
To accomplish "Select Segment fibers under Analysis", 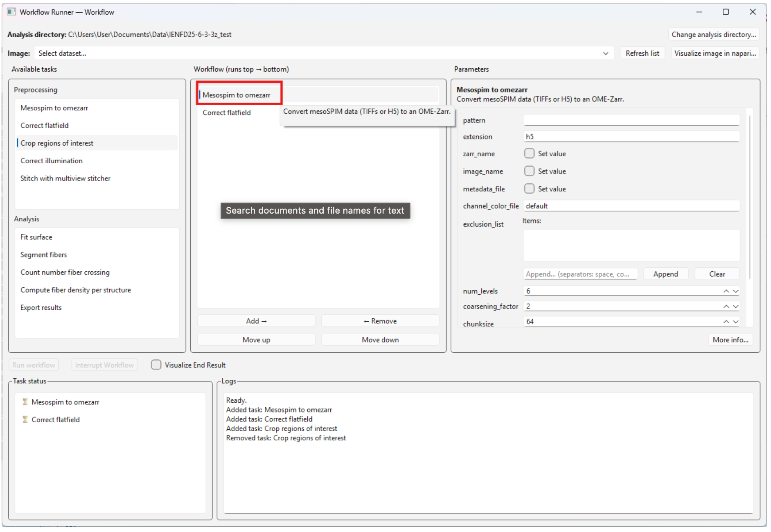I will pyautogui.click(x=43, y=254).
